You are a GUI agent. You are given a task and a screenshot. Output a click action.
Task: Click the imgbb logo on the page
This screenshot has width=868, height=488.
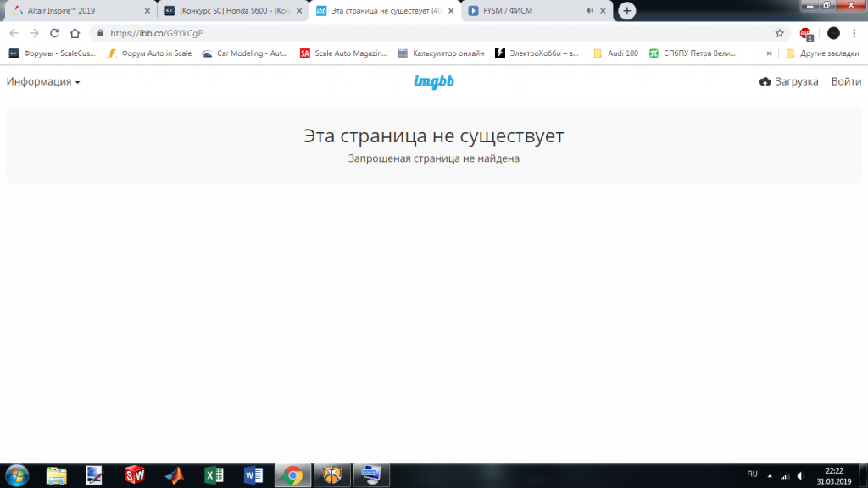point(433,81)
